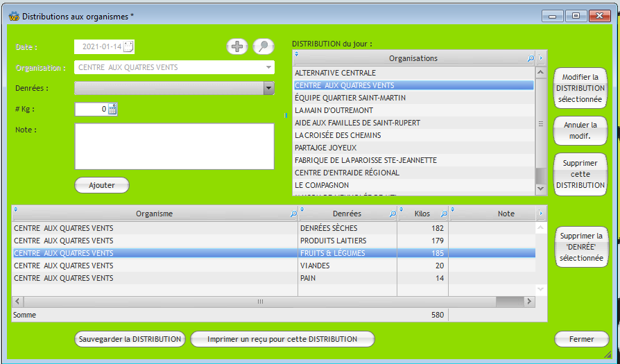Select ÉQUIPE QUARTIER SAINT-MARTIN in distribution list

click(350, 98)
